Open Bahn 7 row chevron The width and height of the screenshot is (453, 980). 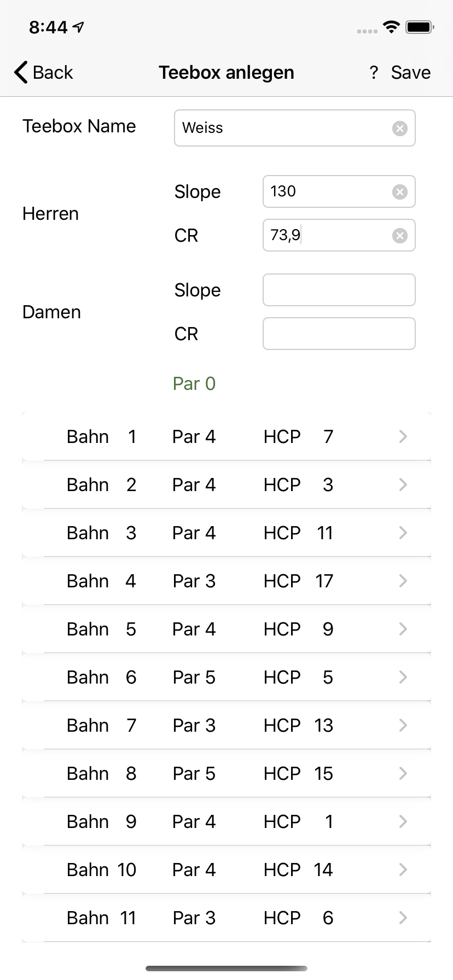(x=403, y=725)
